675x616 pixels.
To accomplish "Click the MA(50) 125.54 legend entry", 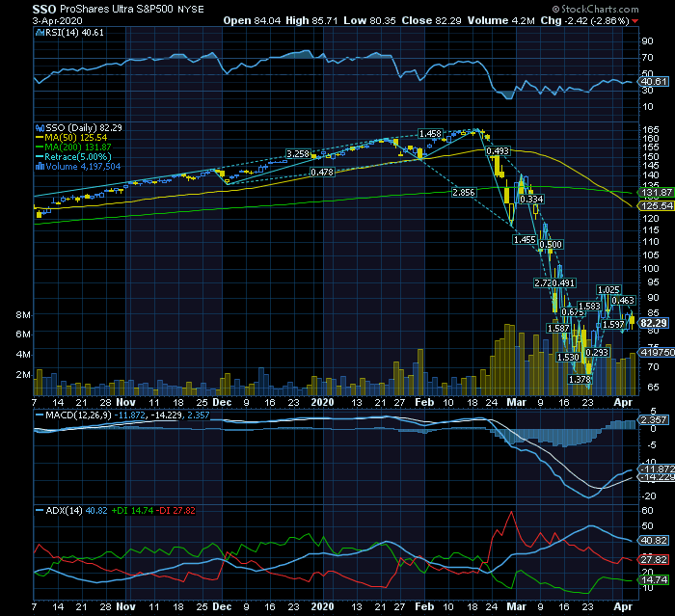I will pos(76,138).
